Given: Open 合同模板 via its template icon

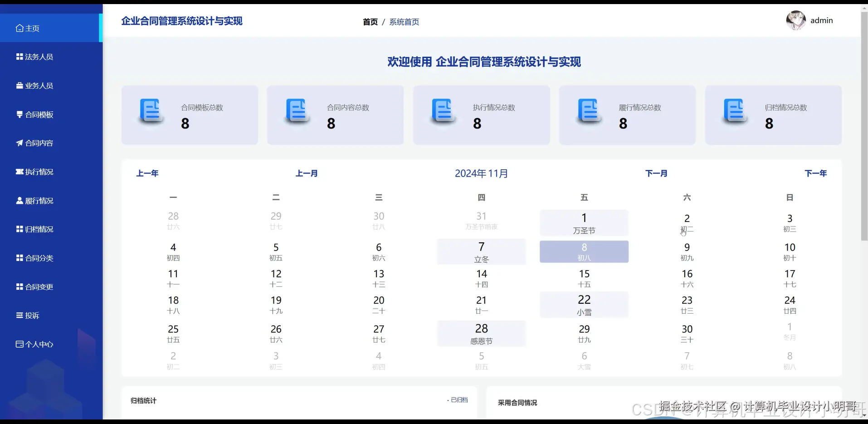Looking at the screenshot, I should click(x=19, y=114).
